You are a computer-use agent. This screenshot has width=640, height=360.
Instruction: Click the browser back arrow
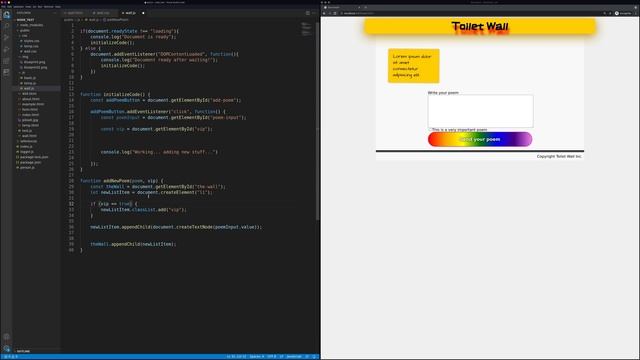coord(324,13)
